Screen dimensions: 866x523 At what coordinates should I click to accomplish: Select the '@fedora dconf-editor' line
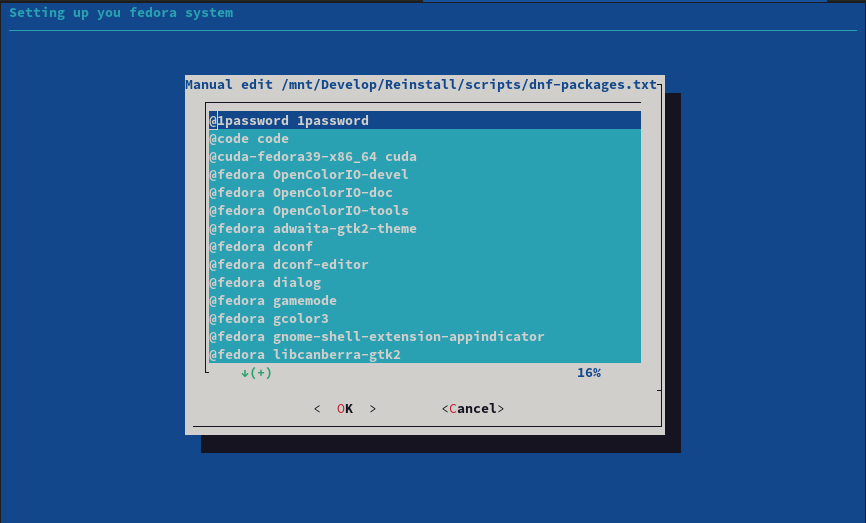pos(425,265)
